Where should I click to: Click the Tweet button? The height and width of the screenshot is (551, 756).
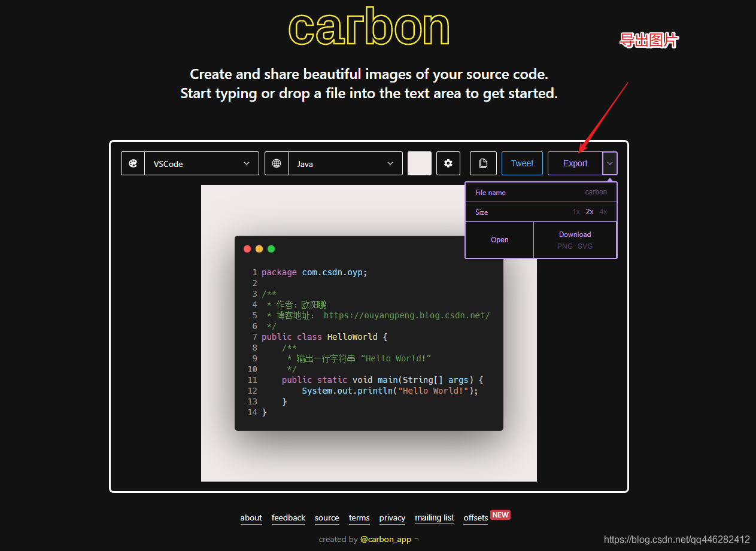pos(522,163)
